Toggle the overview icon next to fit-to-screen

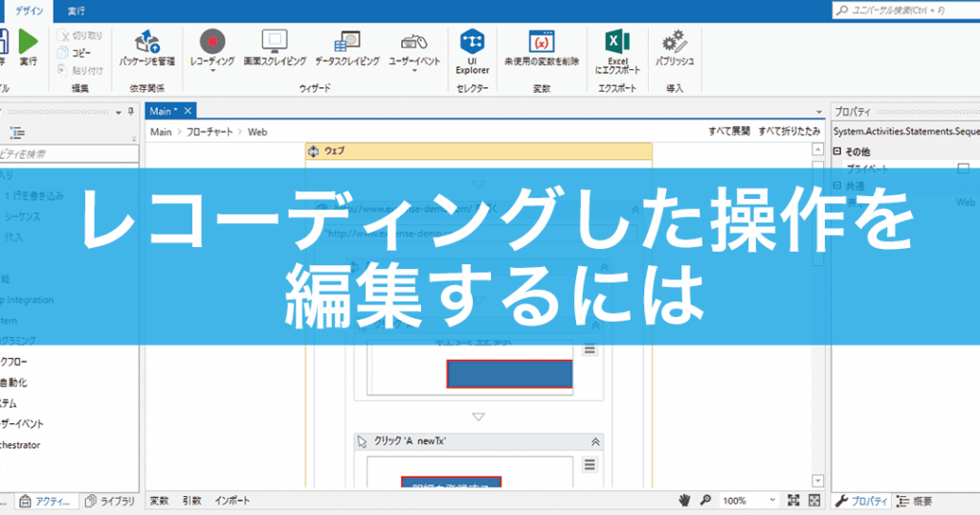pos(814,501)
